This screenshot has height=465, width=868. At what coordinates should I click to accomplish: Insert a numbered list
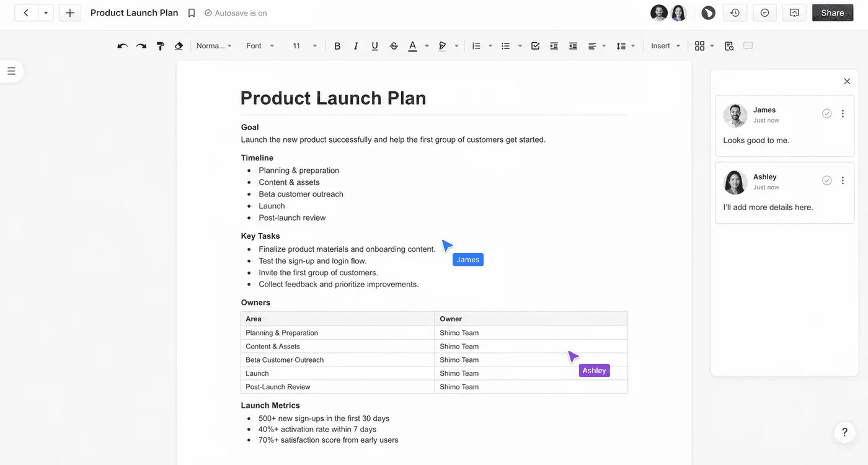coord(476,46)
